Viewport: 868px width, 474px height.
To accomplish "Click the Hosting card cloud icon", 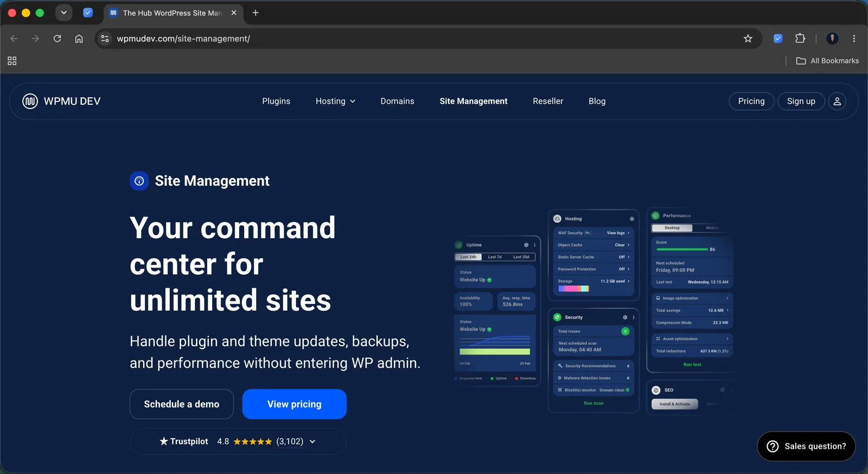I will (x=557, y=219).
